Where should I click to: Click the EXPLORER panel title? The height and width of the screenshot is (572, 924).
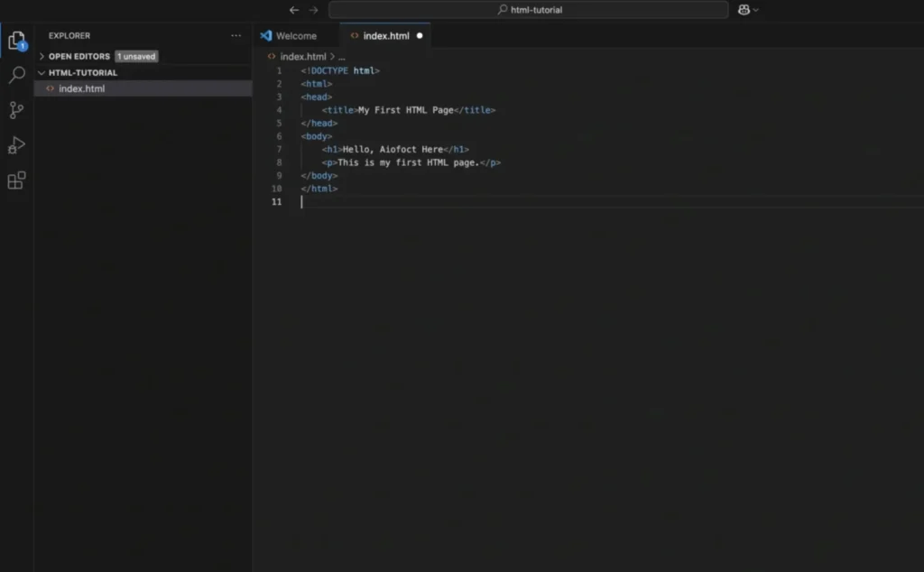click(x=69, y=36)
